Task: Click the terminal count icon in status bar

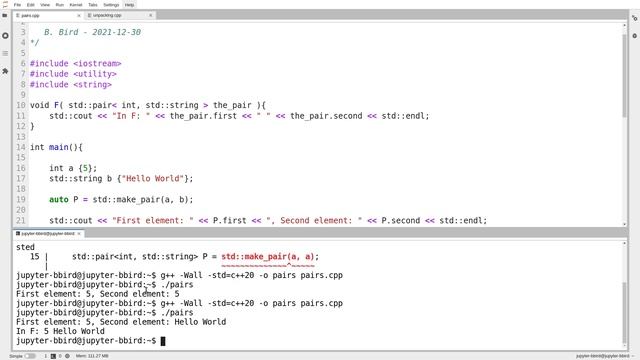Action: [53, 356]
